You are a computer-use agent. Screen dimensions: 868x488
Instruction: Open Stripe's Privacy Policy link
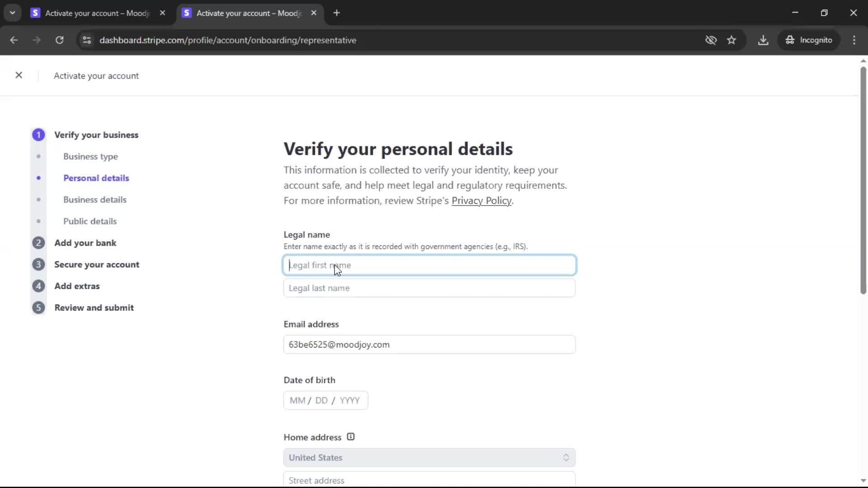[481, 201]
